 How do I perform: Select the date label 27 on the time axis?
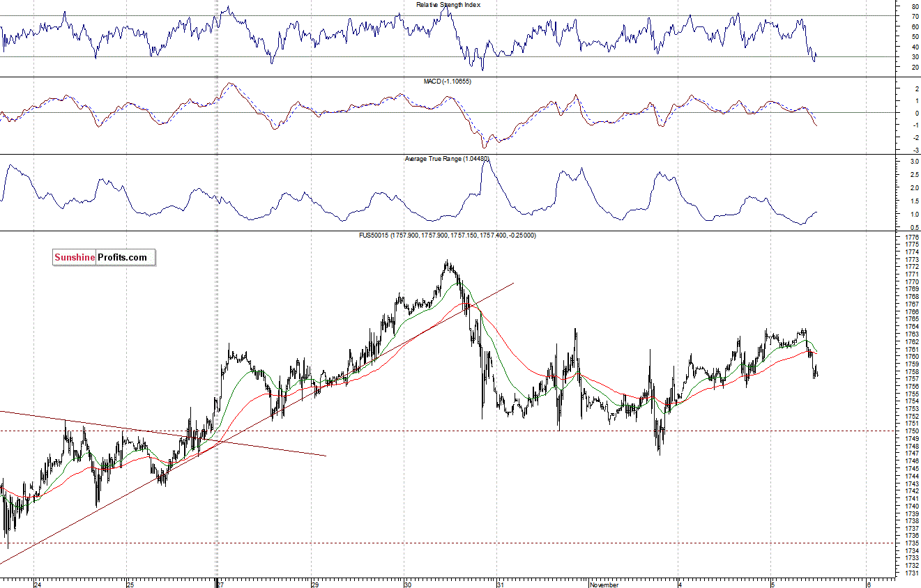(x=220, y=585)
